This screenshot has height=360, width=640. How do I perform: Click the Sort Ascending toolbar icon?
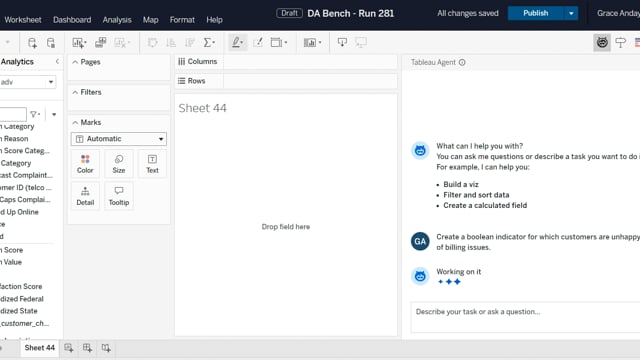(x=171, y=42)
